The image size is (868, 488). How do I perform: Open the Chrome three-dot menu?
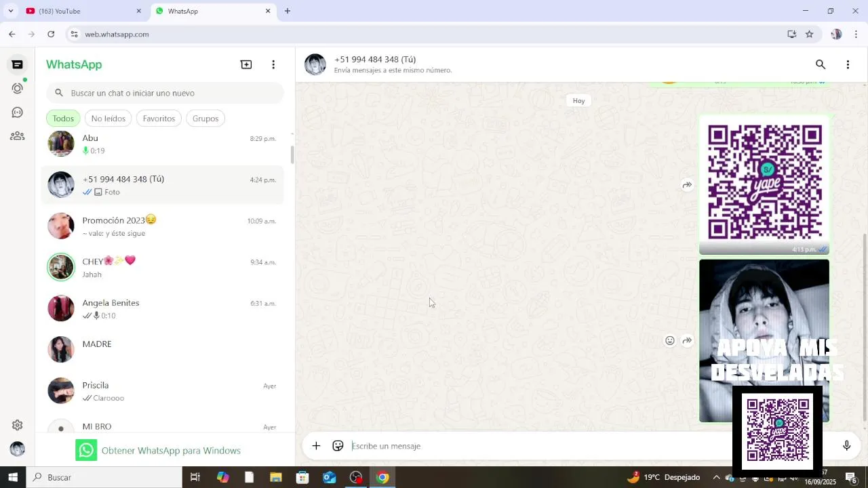tap(856, 34)
